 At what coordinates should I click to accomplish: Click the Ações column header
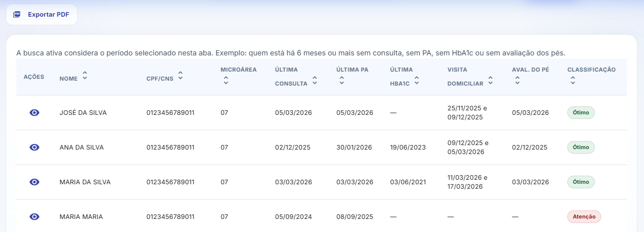tap(34, 77)
